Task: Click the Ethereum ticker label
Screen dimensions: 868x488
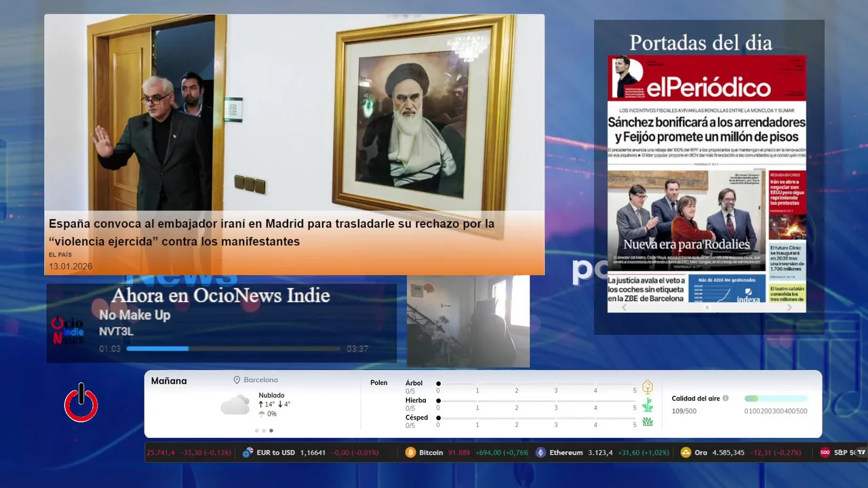Action: pos(566,452)
